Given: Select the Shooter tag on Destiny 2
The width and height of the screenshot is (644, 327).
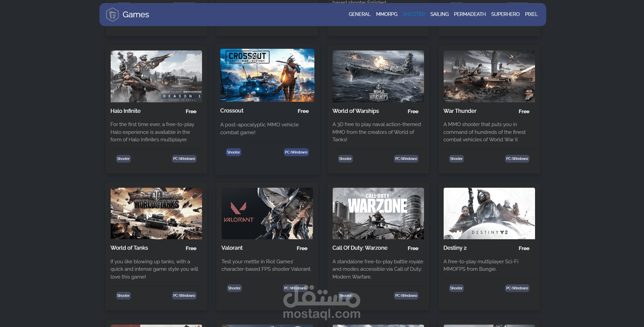Looking at the screenshot, I should click(x=456, y=288).
